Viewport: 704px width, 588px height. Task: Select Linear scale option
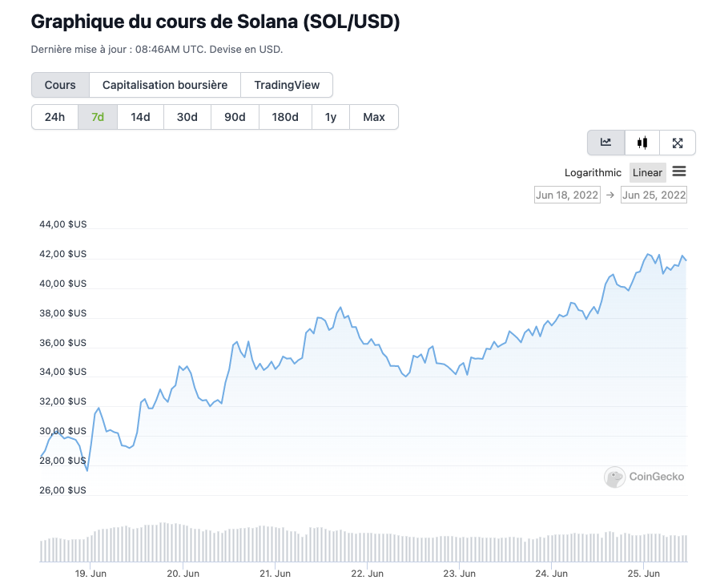(x=647, y=172)
